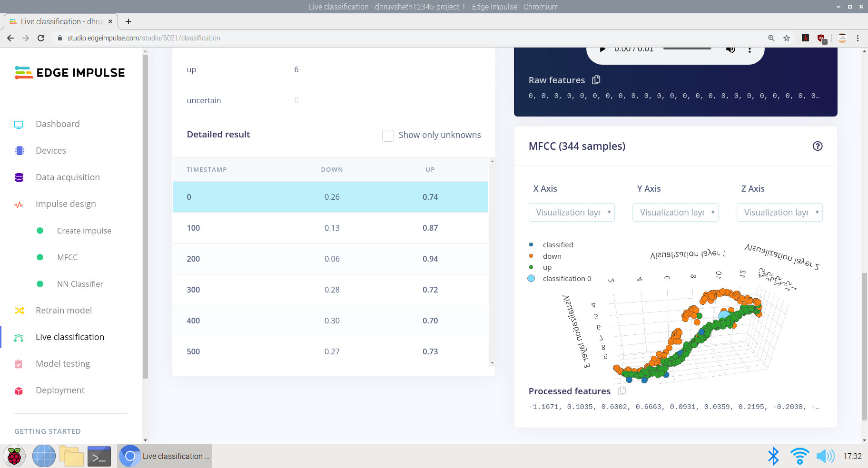Open the audio player three-dot menu

tap(750, 50)
